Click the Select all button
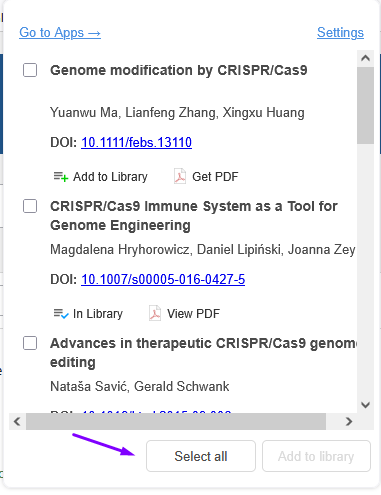 (201, 456)
